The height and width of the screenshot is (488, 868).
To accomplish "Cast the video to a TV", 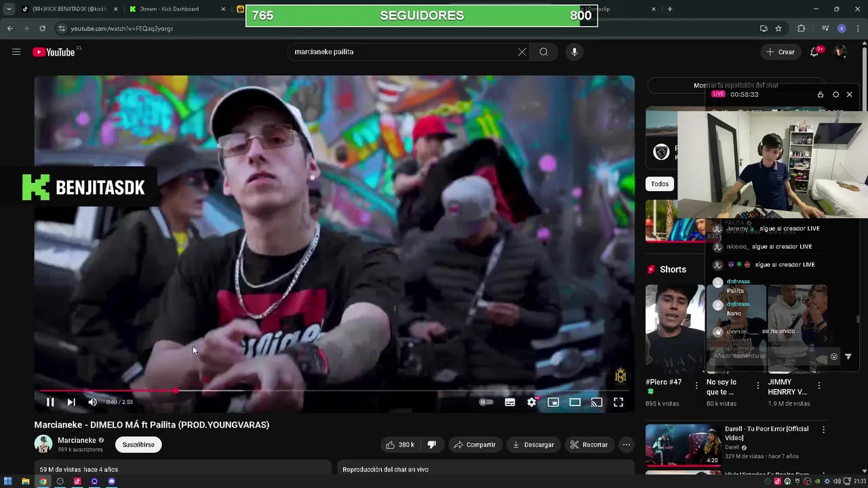I will (x=597, y=402).
